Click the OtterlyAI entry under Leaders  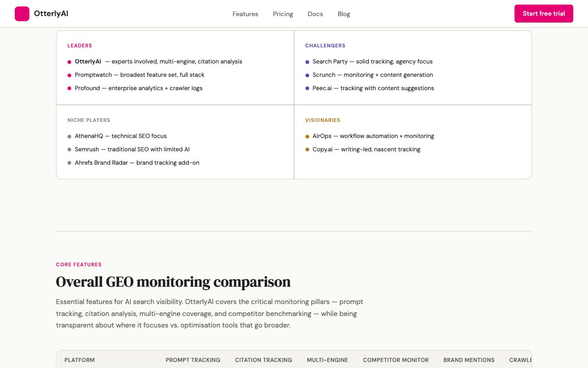155,62
